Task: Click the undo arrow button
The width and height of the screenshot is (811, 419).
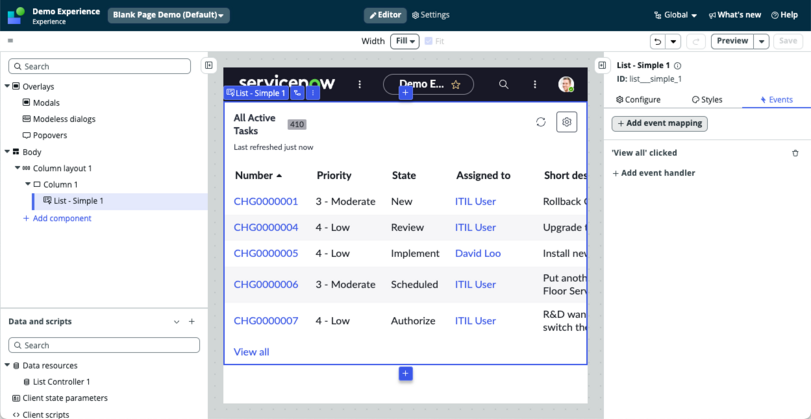Action: [658, 41]
